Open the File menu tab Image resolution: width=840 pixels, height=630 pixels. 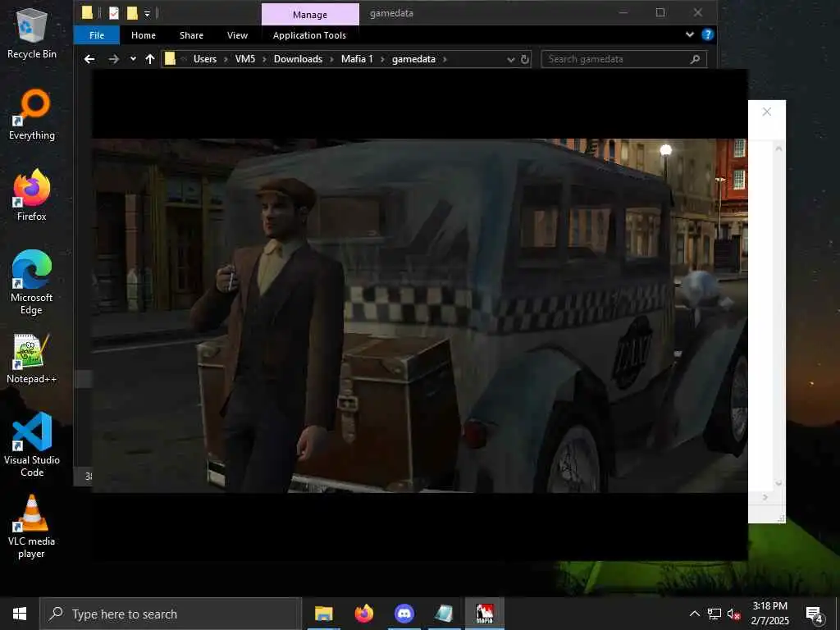(x=97, y=35)
